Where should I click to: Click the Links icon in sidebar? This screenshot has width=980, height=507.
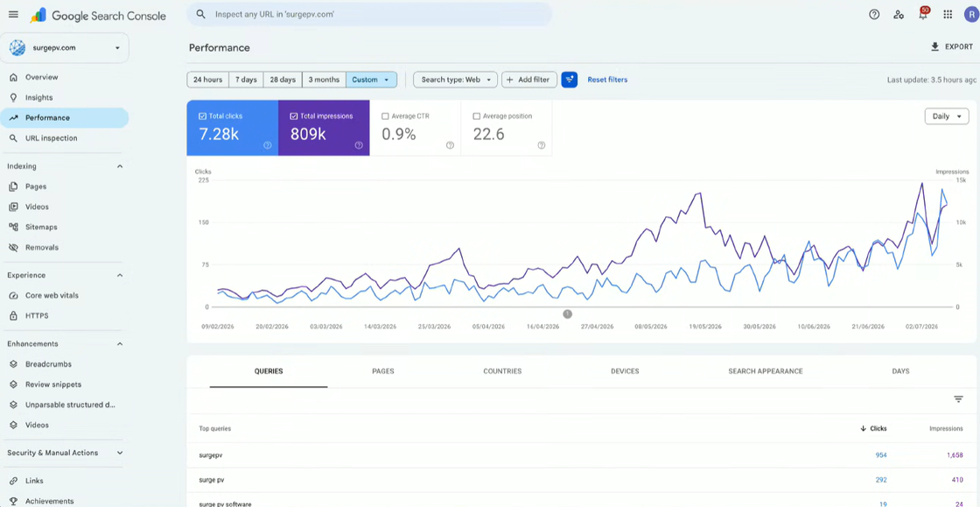tap(13, 481)
